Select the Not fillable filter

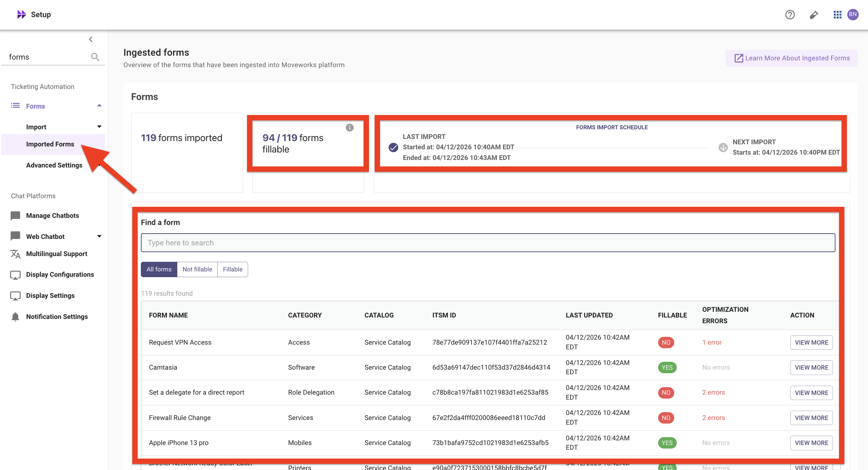(x=197, y=269)
